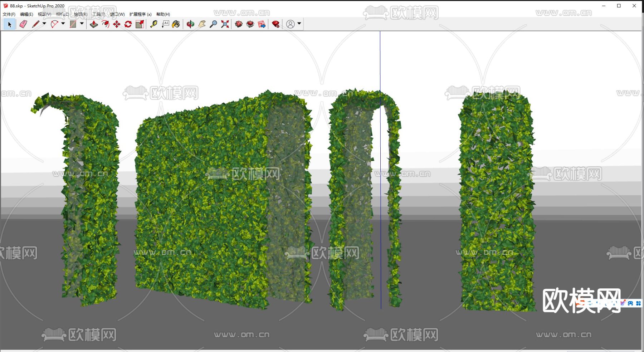Activate the Move tool
Screen dimensions: 644x352
[x=117, y=24]
